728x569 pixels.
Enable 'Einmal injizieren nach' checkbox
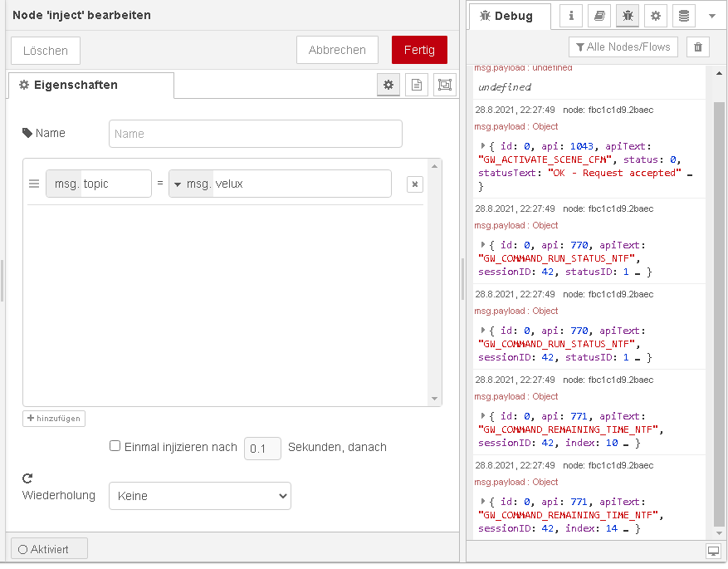pyautogui.click(x=115, y=446)
